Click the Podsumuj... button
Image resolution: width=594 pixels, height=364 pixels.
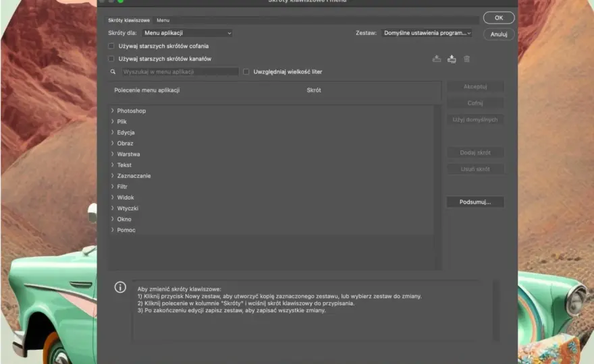click(x=475, y=202)
